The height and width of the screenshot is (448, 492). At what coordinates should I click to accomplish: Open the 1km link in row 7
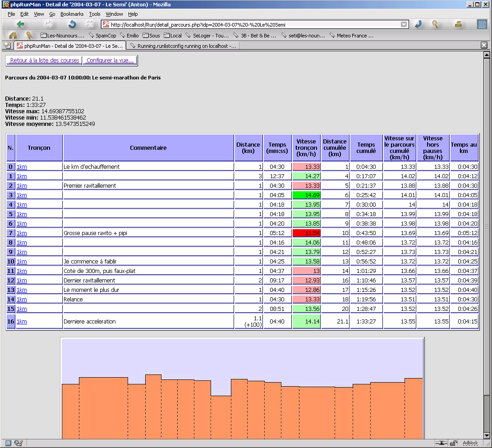(x=22, y=233)
